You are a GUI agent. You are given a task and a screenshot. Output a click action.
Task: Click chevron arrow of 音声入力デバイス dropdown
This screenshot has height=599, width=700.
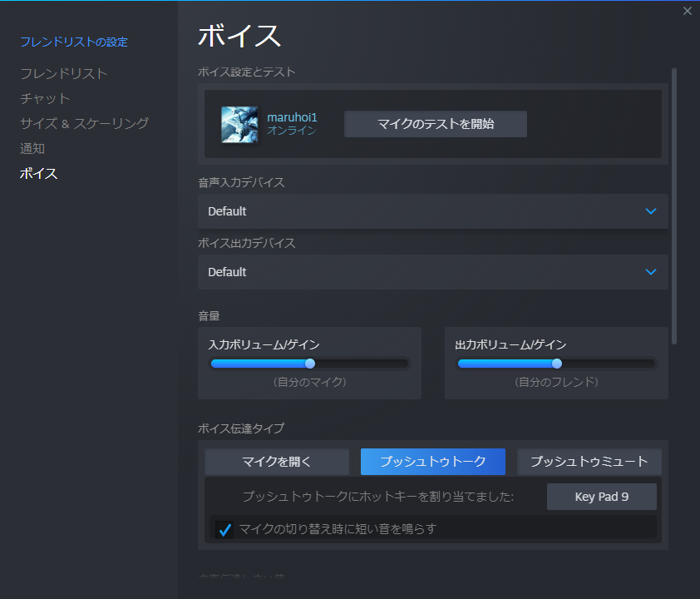[651, 211]
